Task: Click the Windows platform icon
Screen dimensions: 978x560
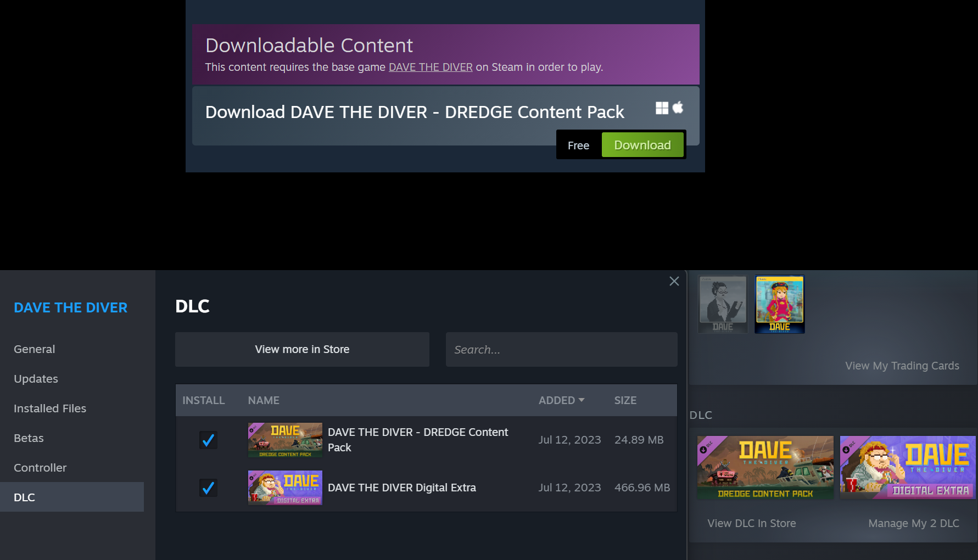Action: (x=662, y=108)
